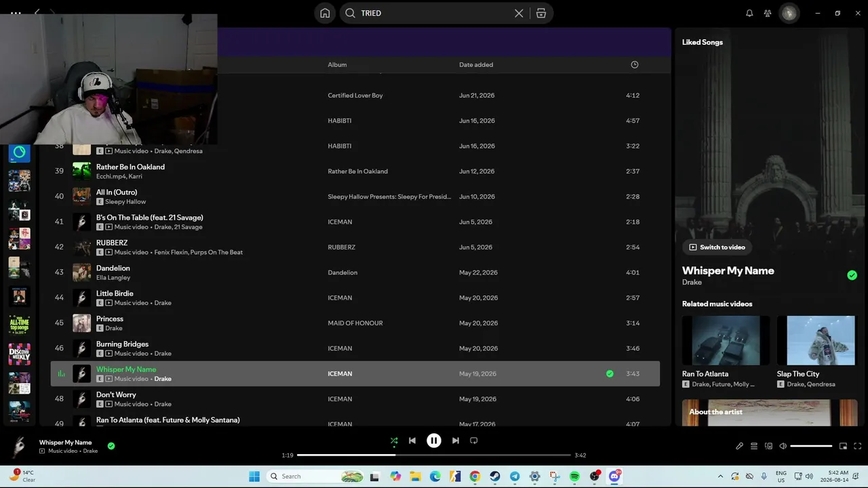The image size is (868, 488).
Task: Open the Windows Start menu
Action: [254, 476]
